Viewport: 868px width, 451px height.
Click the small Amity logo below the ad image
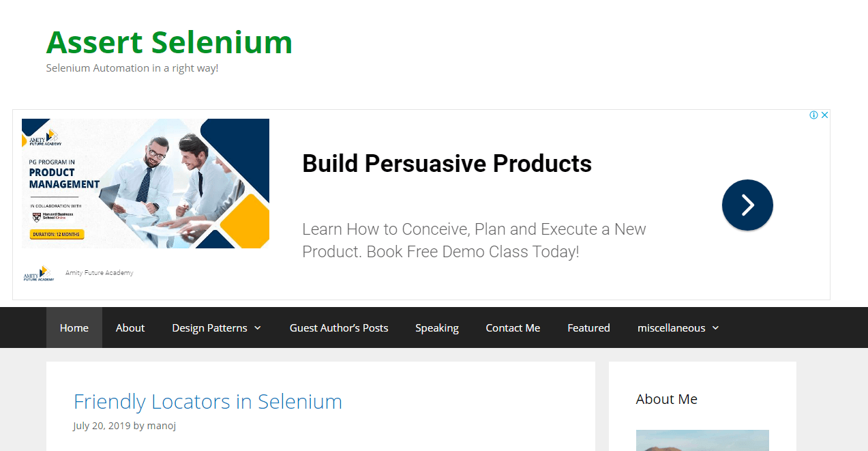(x=38, y=273)
